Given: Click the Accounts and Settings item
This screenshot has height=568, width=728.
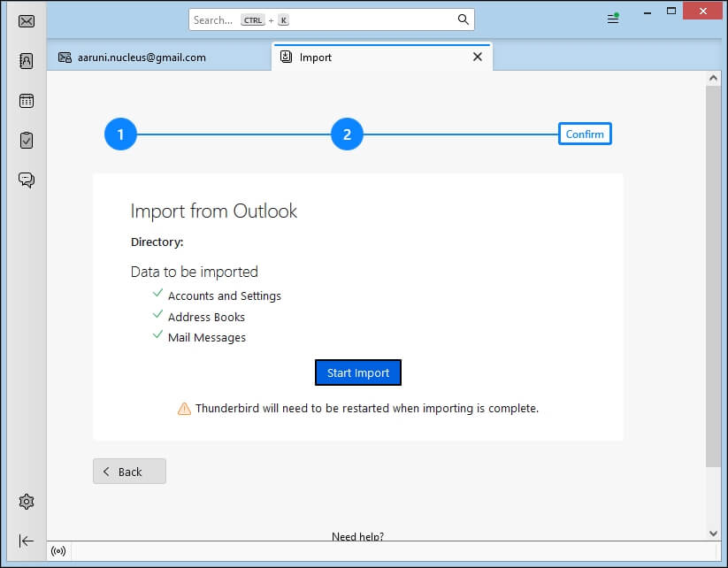Looking at the screenshot, I should tap(225, 296).
